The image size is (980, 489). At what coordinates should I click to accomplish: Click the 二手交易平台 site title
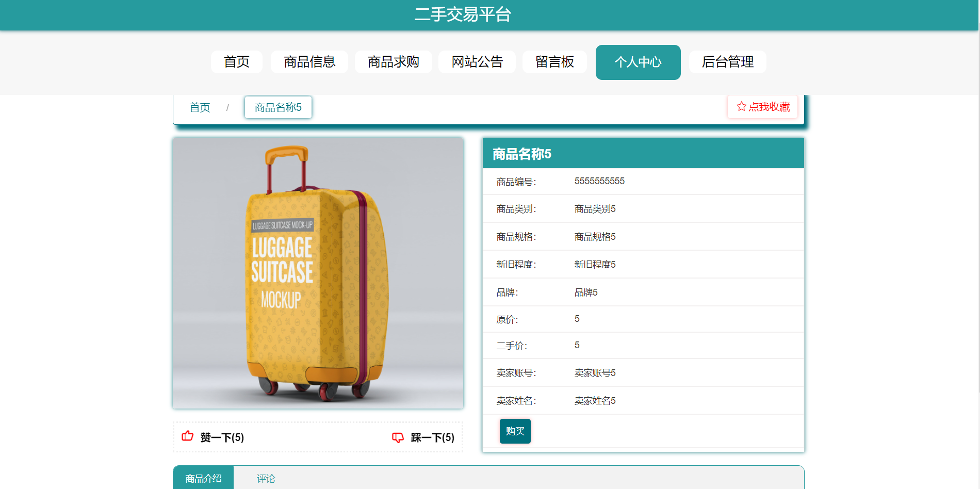tap(463, 14)
